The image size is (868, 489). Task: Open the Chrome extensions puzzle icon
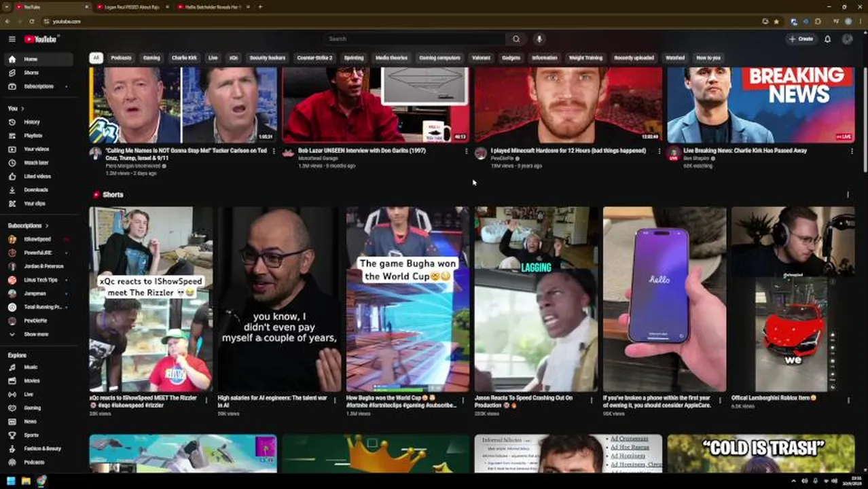(818, 21)
